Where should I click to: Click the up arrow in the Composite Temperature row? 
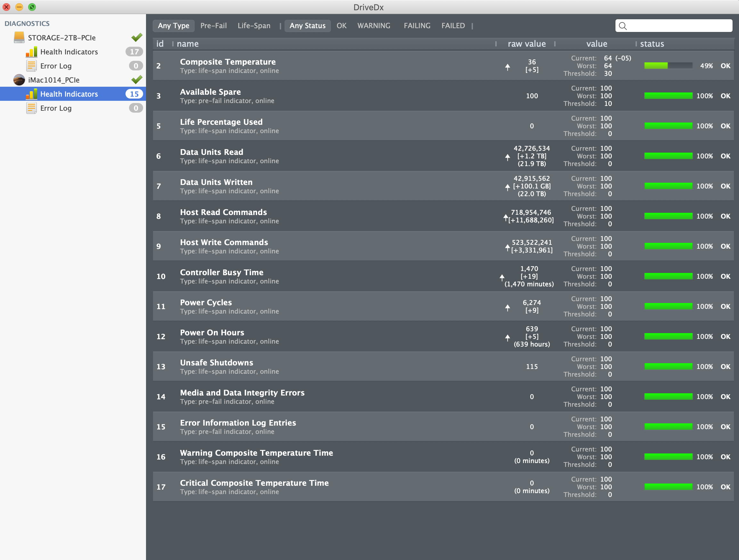coord(508,67)
